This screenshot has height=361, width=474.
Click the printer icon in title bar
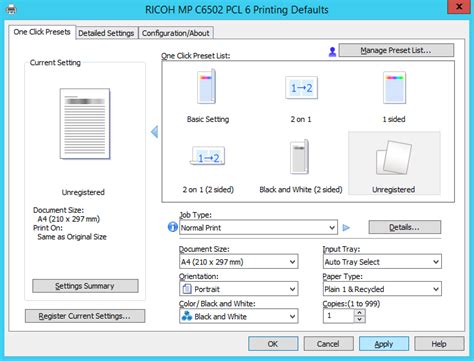(x=11, y=9)
